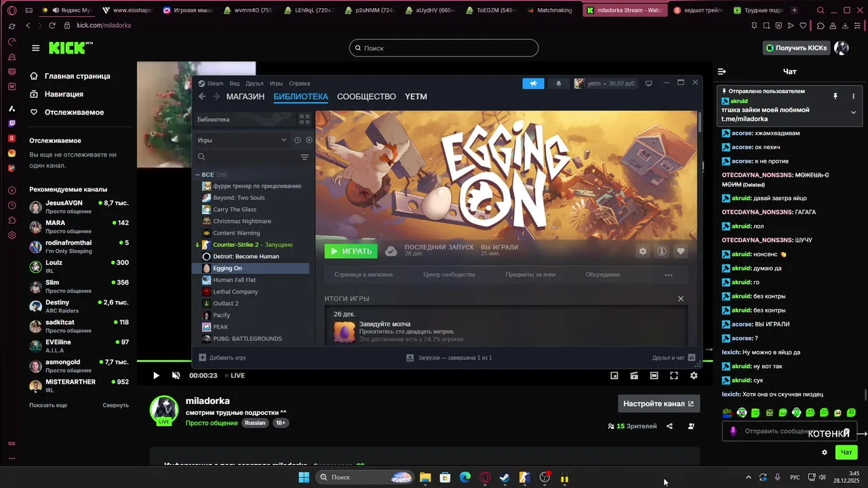This screenshot has width=868, height=488.
Task: Show hidden tray icons chevron
Action: click(x=749, y=477)
